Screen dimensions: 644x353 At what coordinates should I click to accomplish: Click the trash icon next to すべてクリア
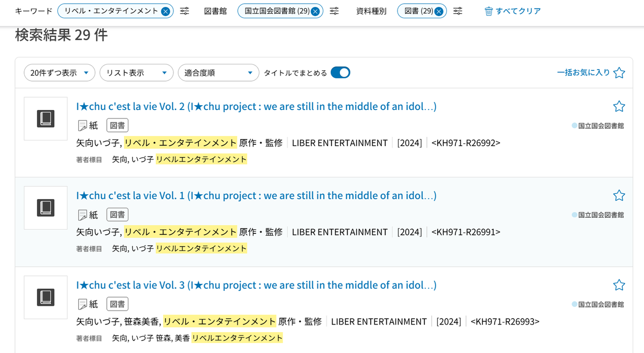(x=488, y=11)
